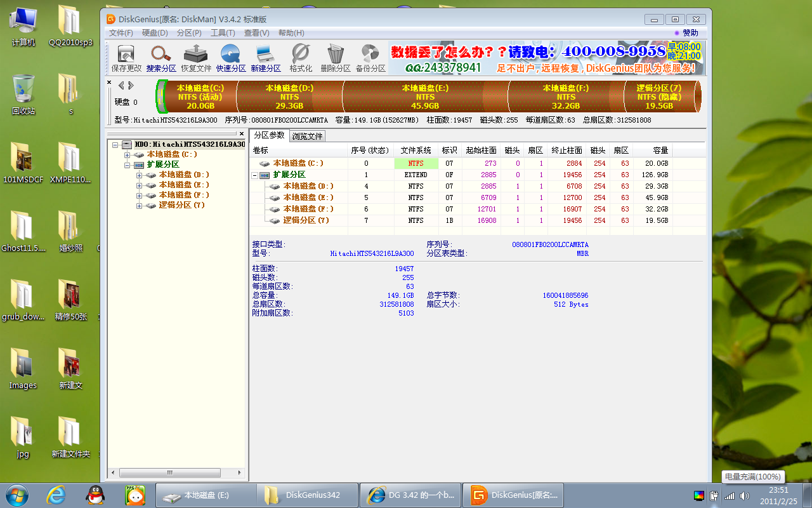Select HD0:Hitachi disk in tree
This screenshot has width=812, height=508.
189,145
